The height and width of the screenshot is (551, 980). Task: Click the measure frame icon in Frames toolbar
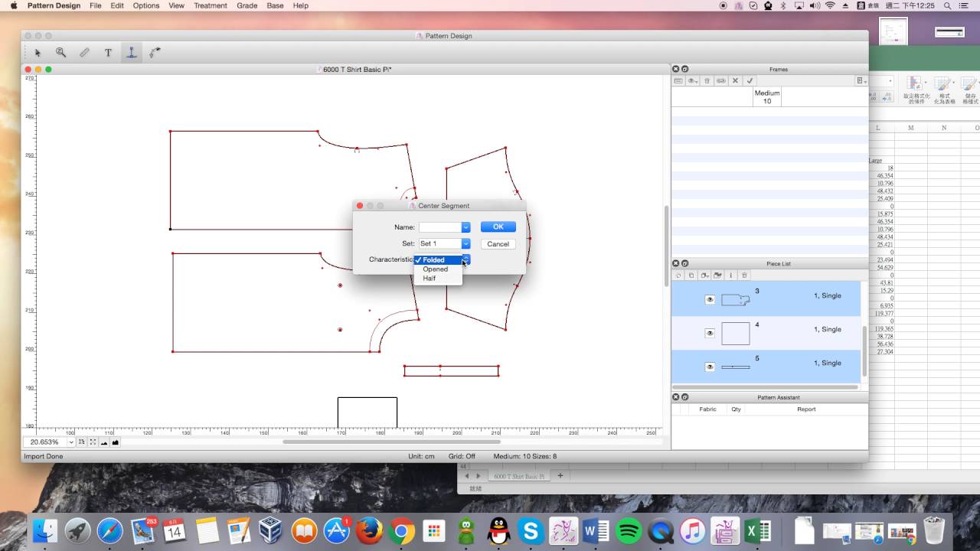720,80
